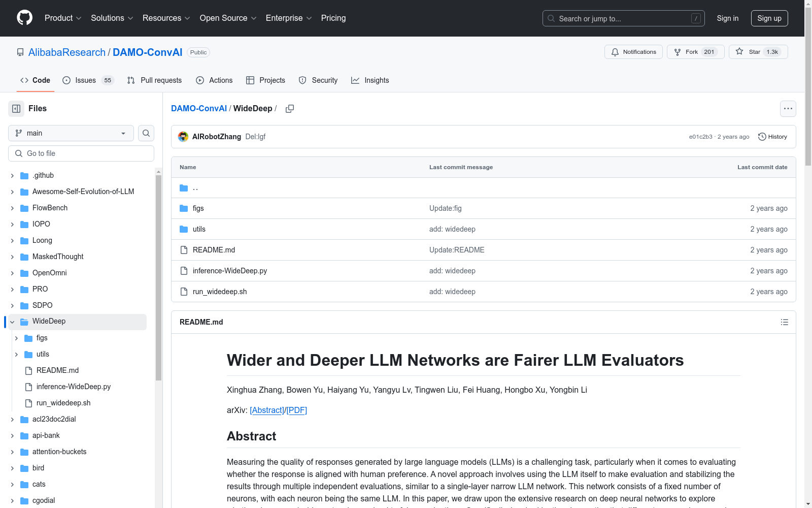Viewport: 812px width, 508px height.
Task: Open the utils folder icon in file table
Action: click(184, 229)
